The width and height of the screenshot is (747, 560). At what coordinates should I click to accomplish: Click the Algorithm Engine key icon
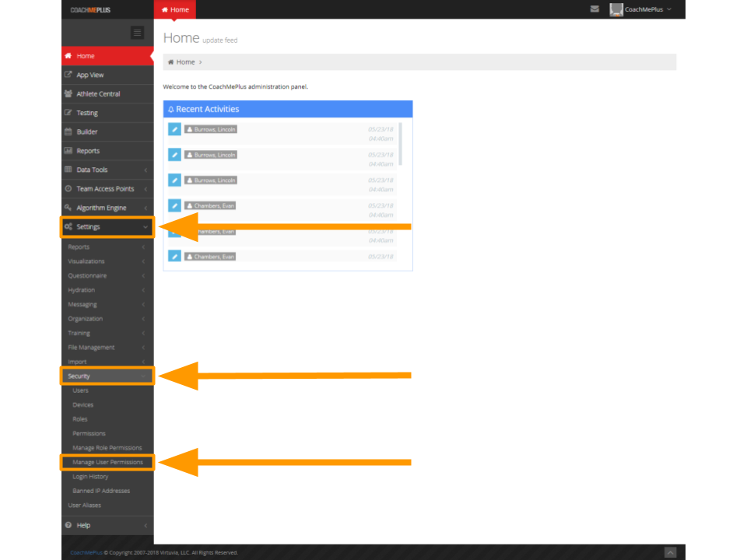(x=68, y=208)
